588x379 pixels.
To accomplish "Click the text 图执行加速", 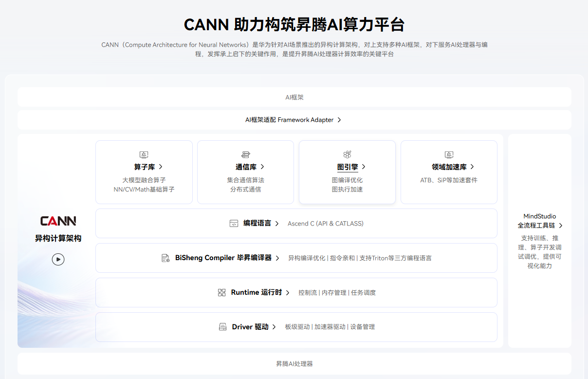I will [347, 189].
